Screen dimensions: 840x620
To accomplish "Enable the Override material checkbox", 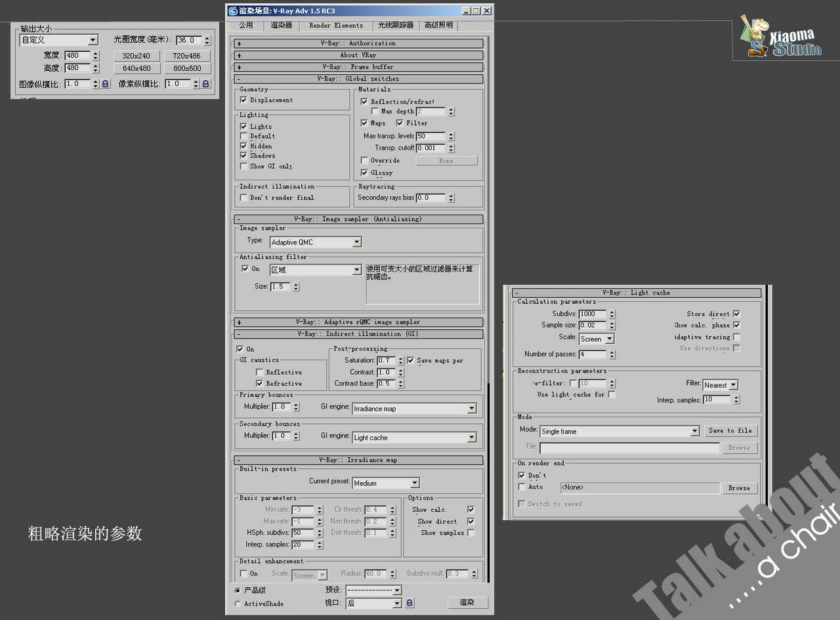I will tap(364, 160).
